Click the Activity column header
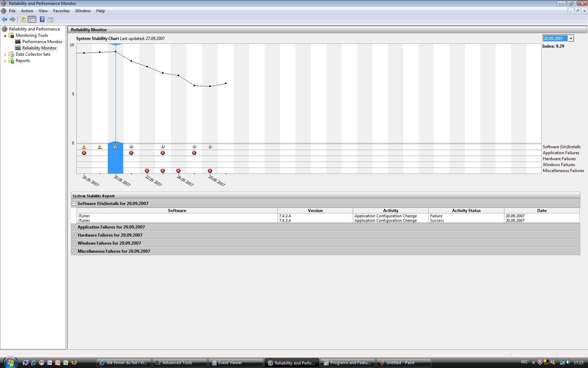This screenshot has width=588, height=368. click(x=391, y=211)
